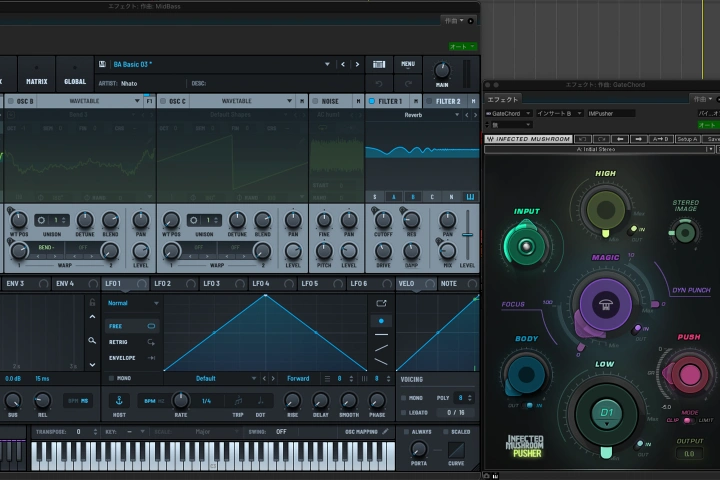Go to previous preset arrow in Serum
720x480 pixels.
[343, 64]
